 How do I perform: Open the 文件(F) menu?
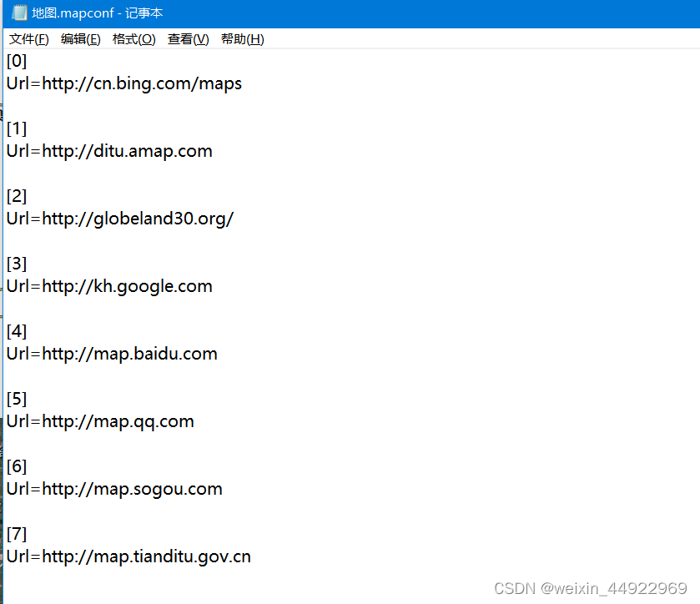[x=29, y=39]
